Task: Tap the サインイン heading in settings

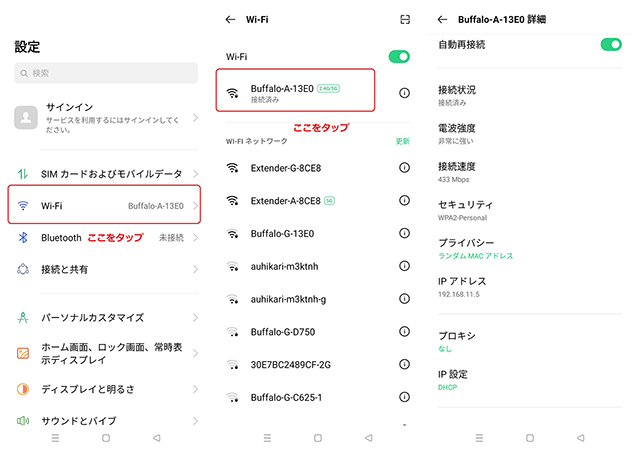Action: point(69,107)
